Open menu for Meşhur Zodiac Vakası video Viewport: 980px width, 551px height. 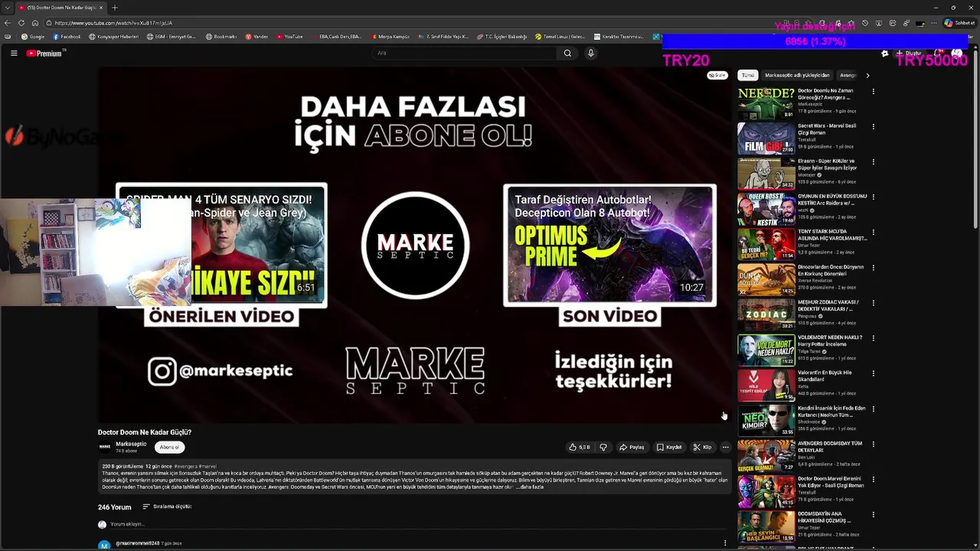click(873, 303)
